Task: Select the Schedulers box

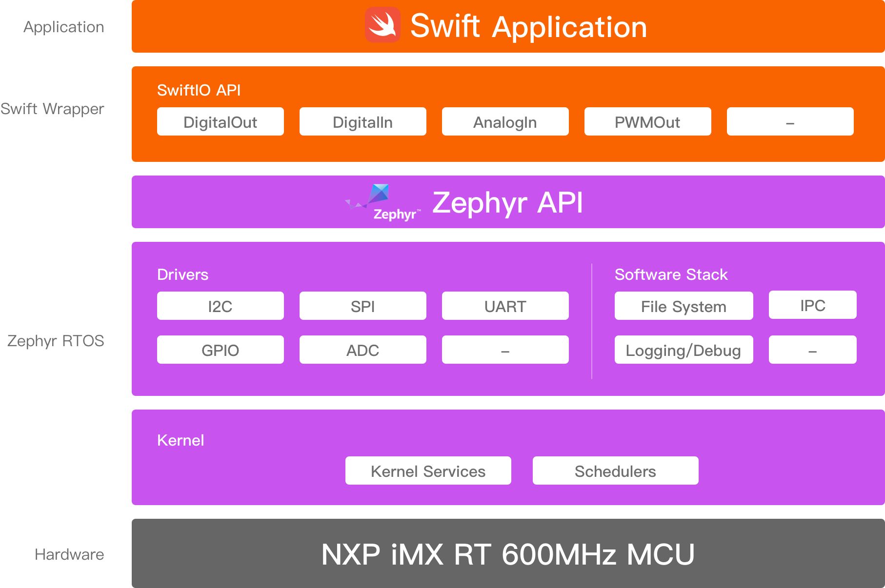Action: [615, 471]
